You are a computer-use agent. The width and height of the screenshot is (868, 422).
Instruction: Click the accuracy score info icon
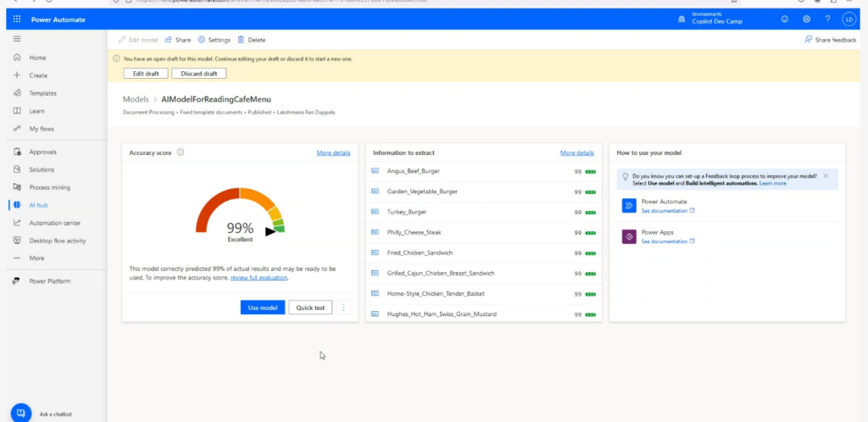pos(181,152)
